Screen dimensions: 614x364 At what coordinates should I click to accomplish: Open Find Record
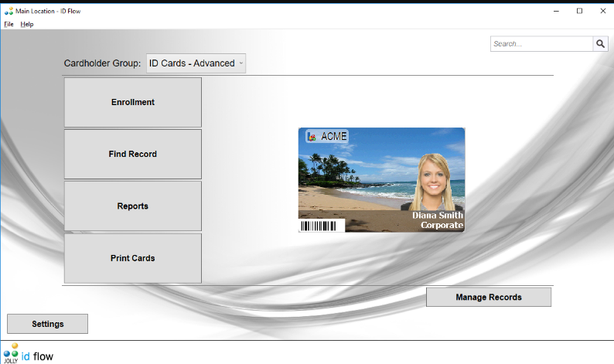click(x=133, y=155)
